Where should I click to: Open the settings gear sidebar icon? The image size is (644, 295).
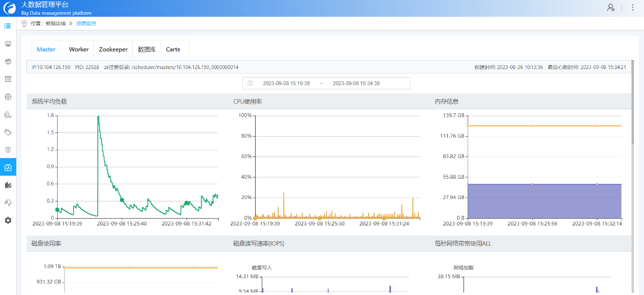(8, 220)
